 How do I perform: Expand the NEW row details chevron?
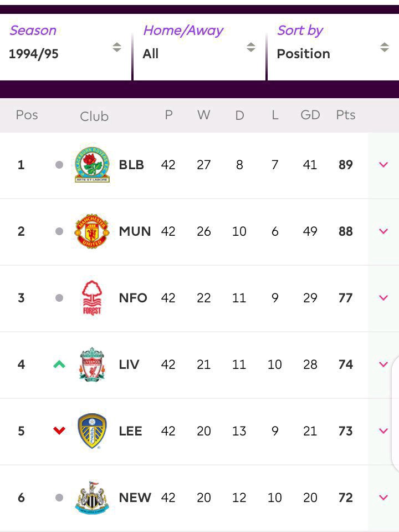coord(383,498)
